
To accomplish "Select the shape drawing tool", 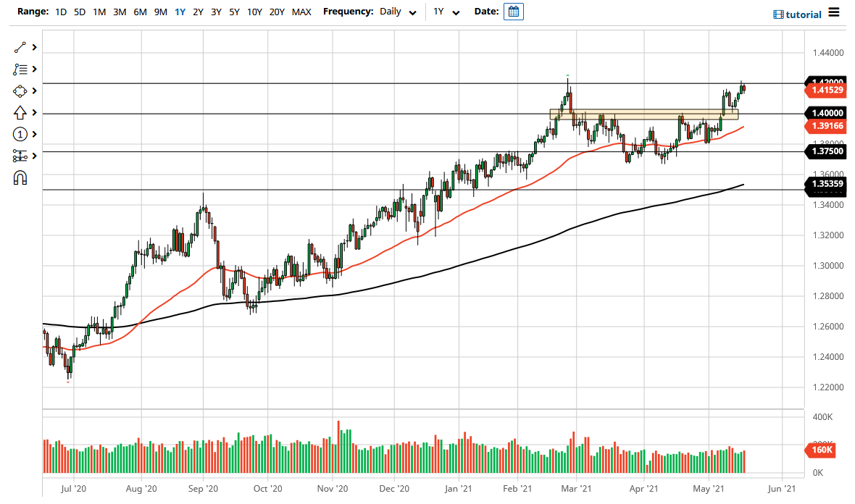I will pyautogui.click(x=20, y=91).
